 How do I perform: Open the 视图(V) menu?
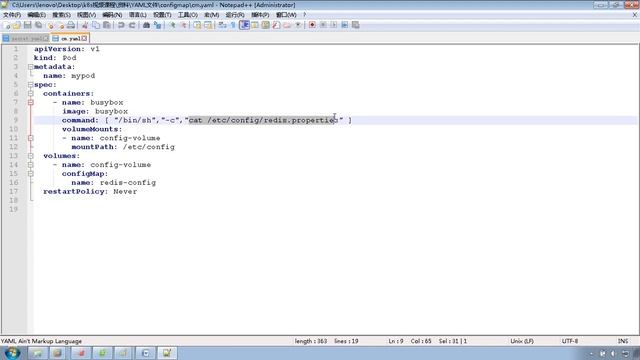pyautogui.click(x=87, y=15)
